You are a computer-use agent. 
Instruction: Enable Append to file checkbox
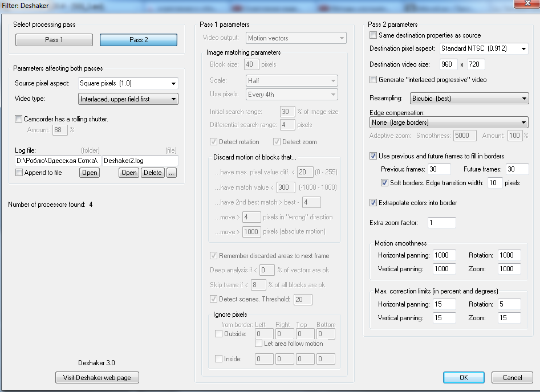[19, 173]
